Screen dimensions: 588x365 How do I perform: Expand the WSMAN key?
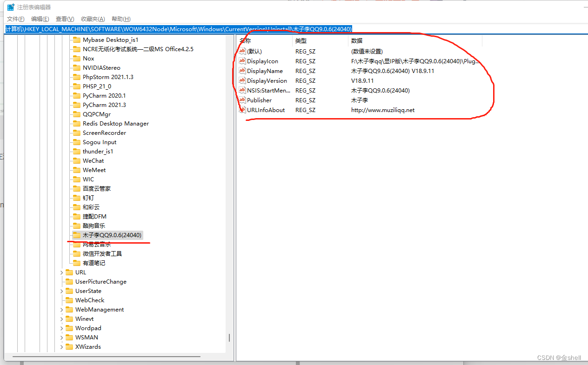[x=61, y=338]
